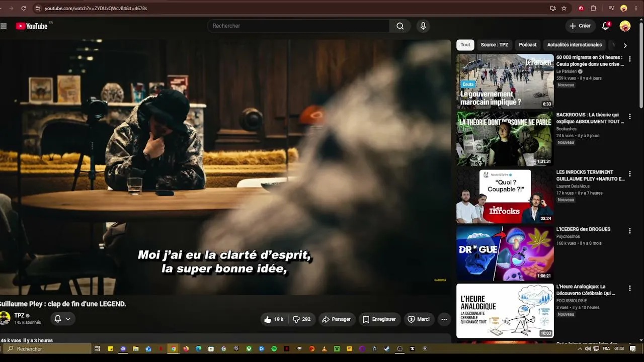
Task: Bookmark this page with the star
Action: (x=564, y=8)
